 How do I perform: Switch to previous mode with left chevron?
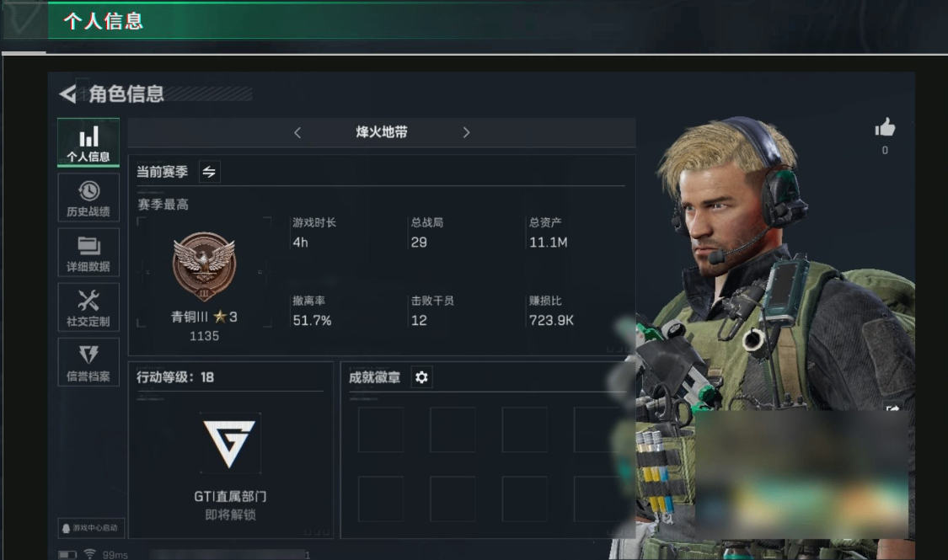tap(297, 132)
